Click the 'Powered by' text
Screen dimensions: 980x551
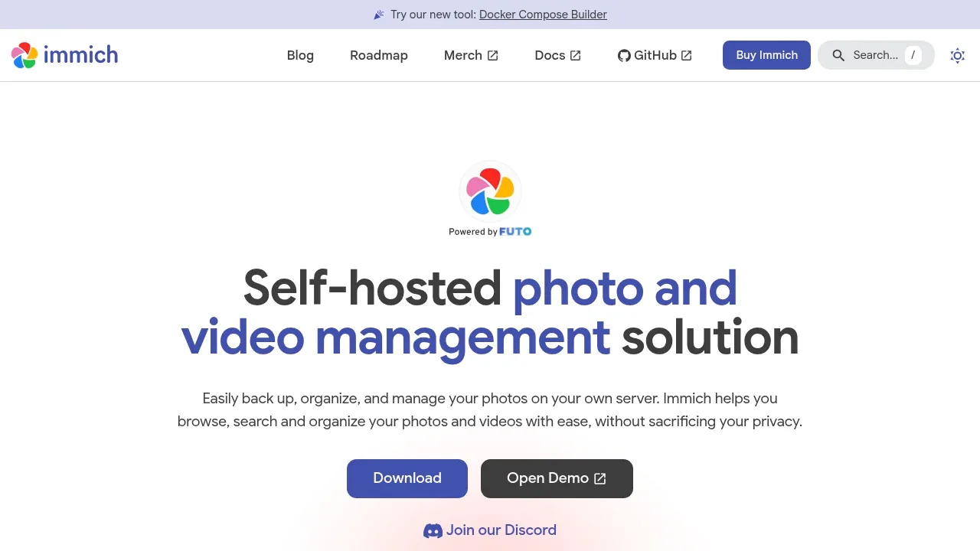point(473,232)
